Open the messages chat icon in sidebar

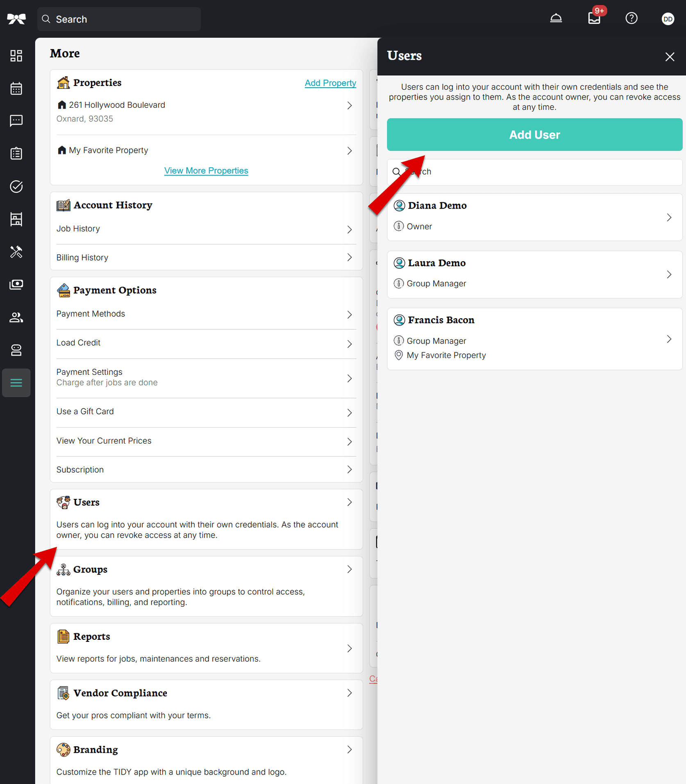coord(16,121)
